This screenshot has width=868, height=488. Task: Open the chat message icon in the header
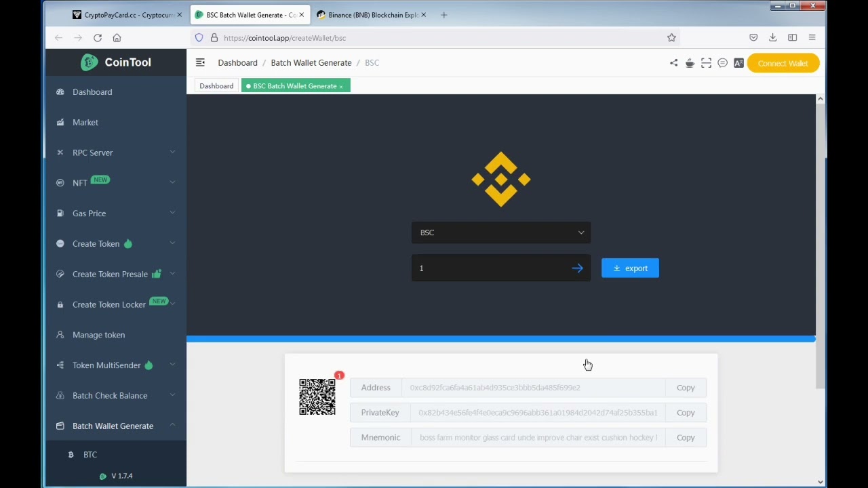[722, 63]
